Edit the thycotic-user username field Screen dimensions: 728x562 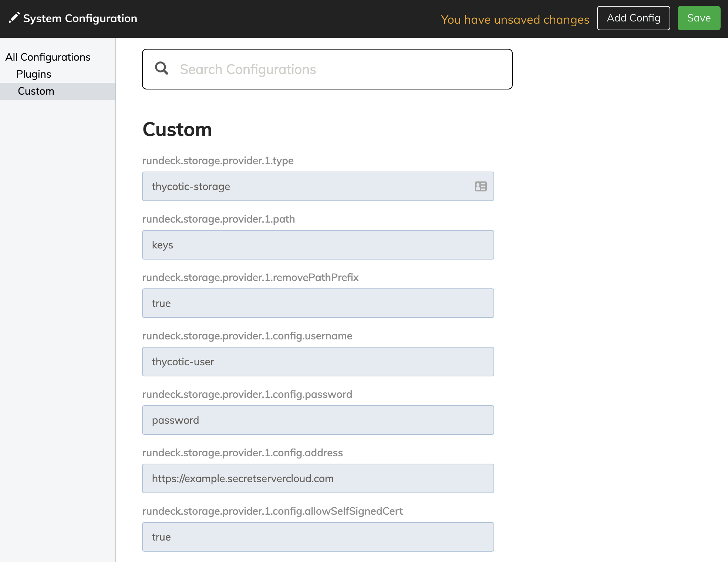[x=318, y=362]
